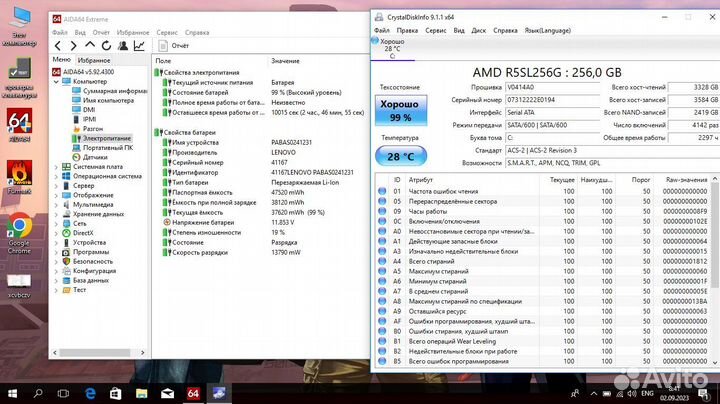This screenshot has height=404, width=720.
Task: Select Разгон tree item
Action: pyautogui.click(x=87, y=129)
